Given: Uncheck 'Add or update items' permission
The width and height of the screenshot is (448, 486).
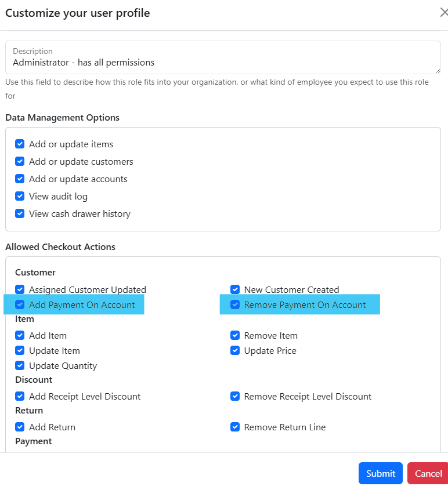Looking at the screenshot, I should [19, 144].
